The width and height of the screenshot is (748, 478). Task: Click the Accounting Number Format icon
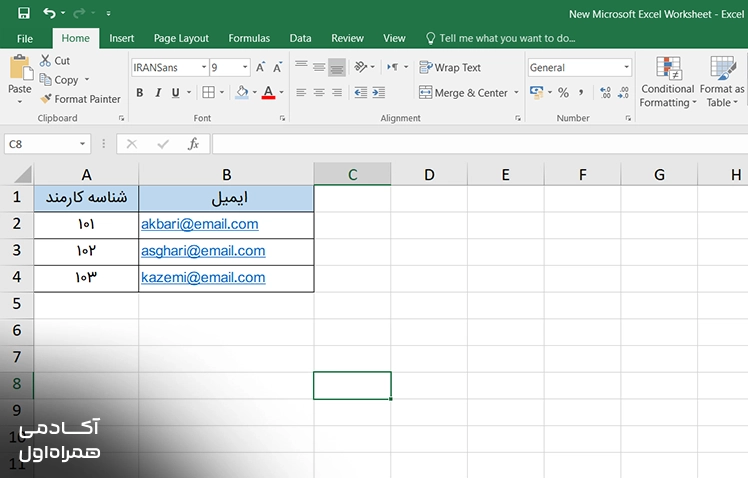pos(537,93)
